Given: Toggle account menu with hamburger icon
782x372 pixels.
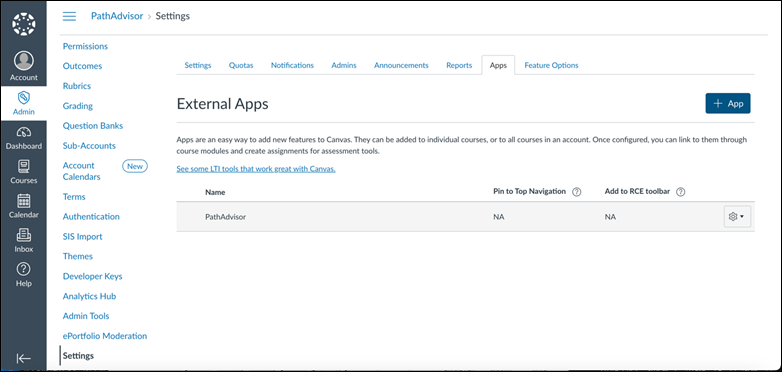Looking at the screenshot, I should [x=69, y=16].
